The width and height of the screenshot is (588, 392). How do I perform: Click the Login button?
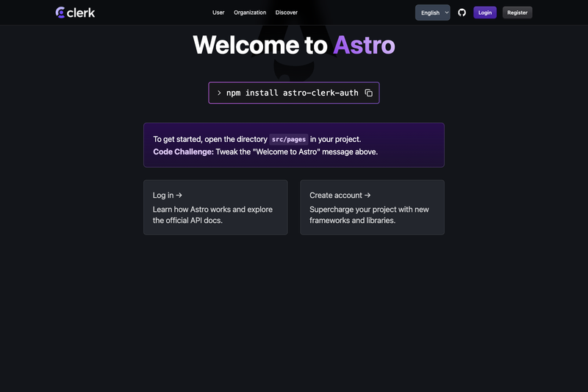(x=484, y=13)
